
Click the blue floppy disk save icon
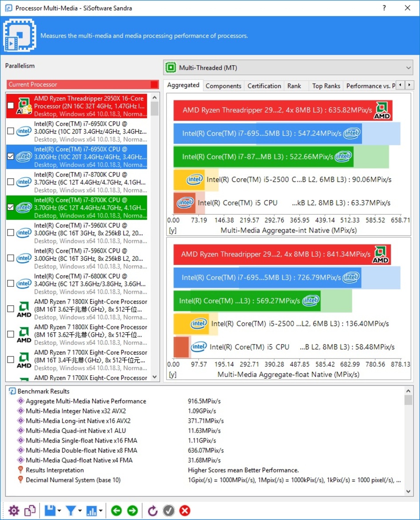(50, 510)
